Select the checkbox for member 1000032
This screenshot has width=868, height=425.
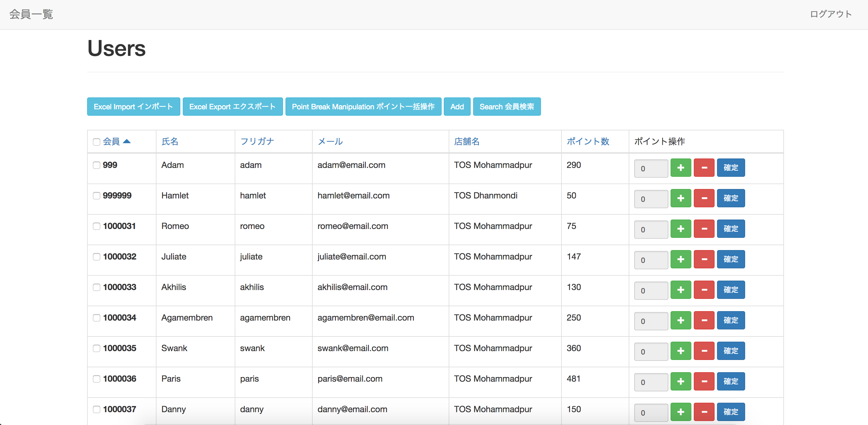coord(97,257)
